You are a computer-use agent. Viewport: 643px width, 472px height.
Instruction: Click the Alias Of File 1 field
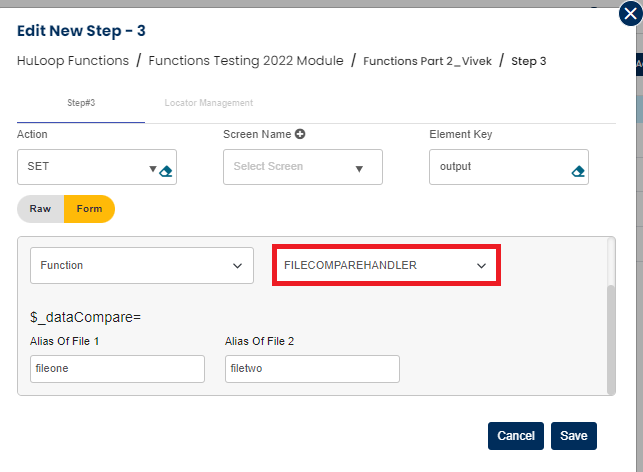117,369
